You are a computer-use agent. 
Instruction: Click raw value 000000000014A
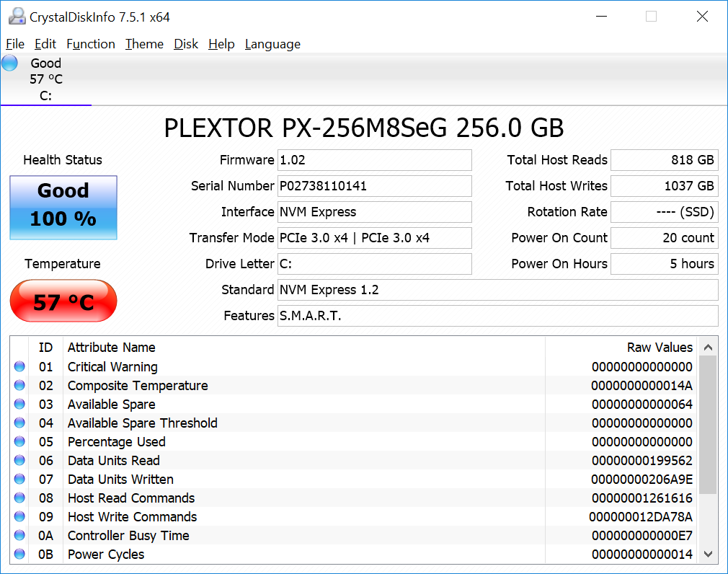pos(642,386)
